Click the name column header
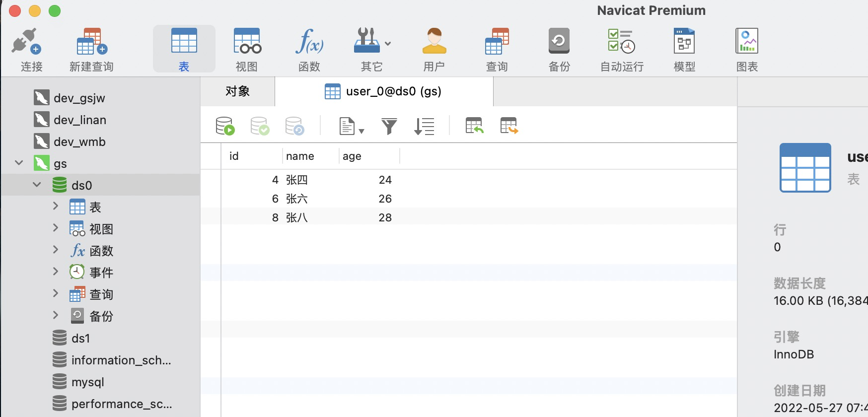The image size is (868, 417). pos(310,156)
